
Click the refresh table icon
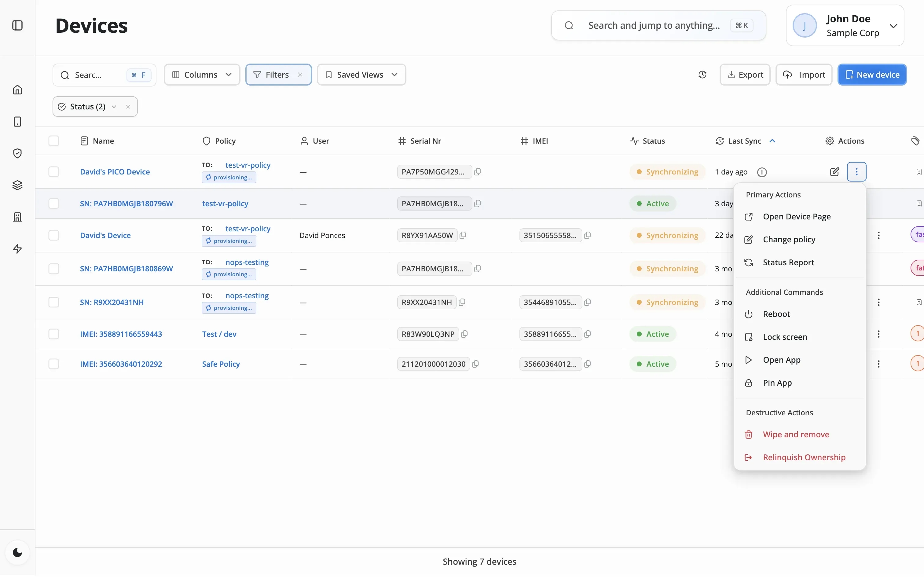702,75
